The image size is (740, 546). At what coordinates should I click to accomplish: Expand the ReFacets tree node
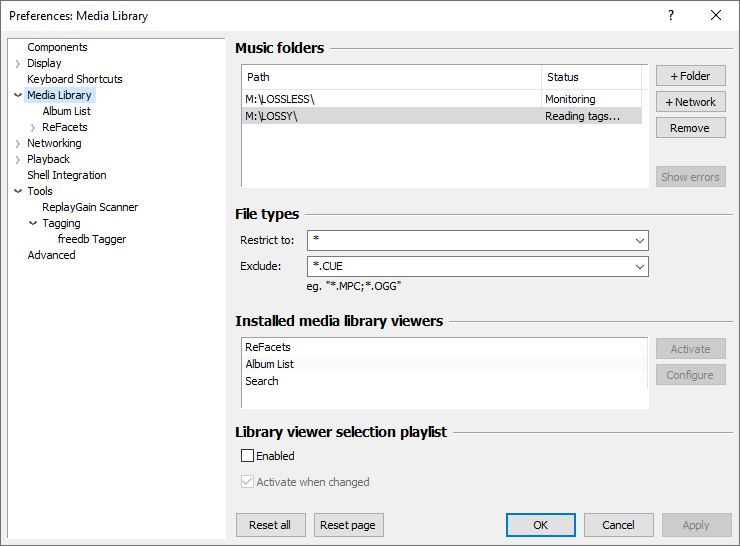[x=33, y=128]
